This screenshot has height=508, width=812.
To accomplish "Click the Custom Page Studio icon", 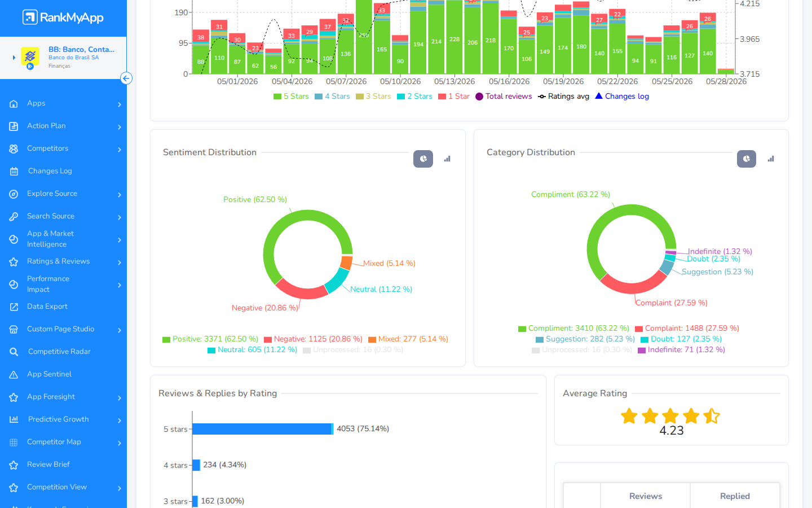I will (x=14, y=330).
